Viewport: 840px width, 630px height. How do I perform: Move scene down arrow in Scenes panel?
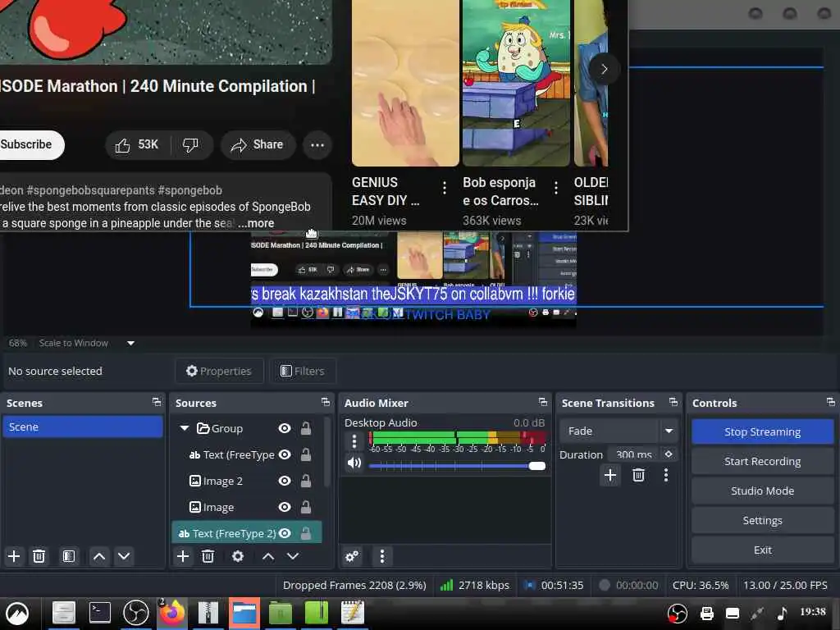[124, 556]
